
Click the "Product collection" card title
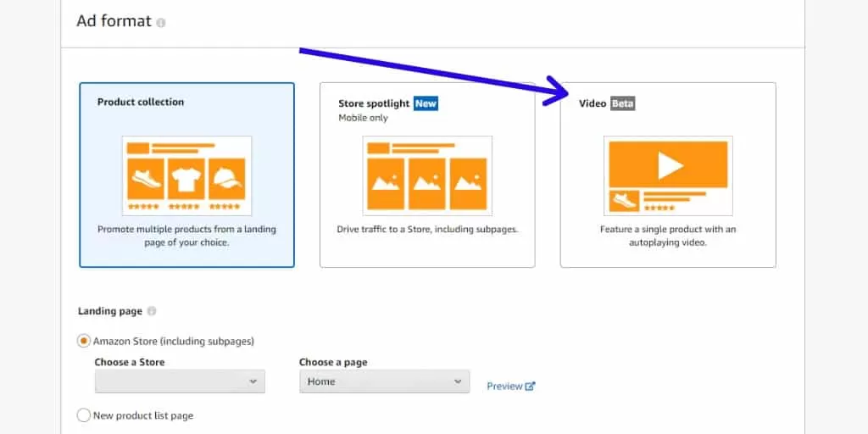tap(141, 102)
